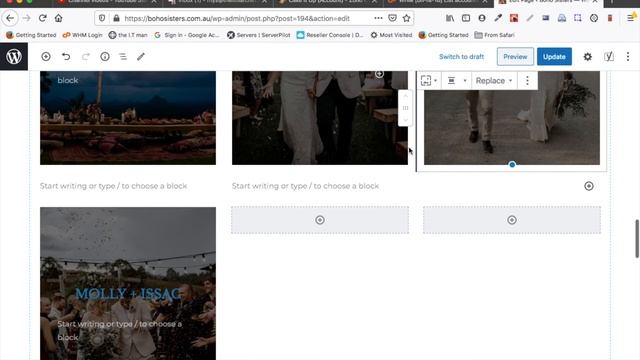Go to the browser home page
The width and height of the screenshot is (640, 360).
coord(58,18)
